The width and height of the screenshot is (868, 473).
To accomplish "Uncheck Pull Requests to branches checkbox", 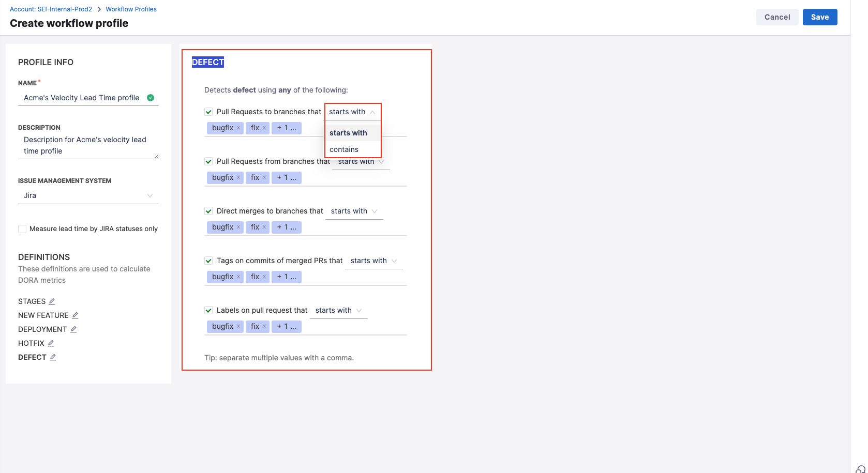I will click(208, 112).
